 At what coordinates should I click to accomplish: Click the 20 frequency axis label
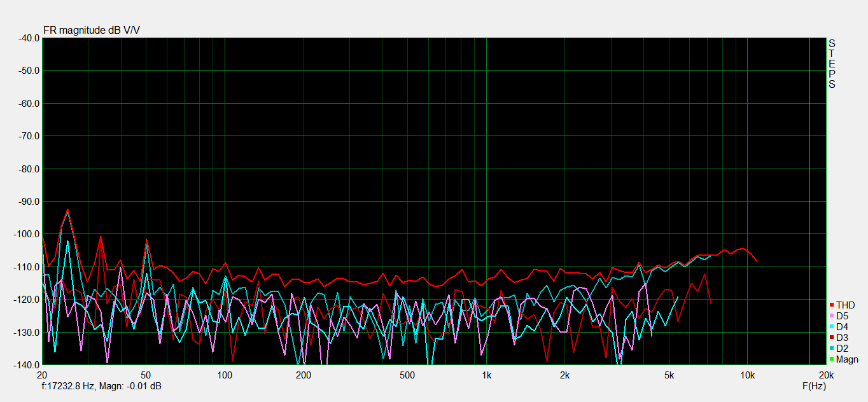pyautogui.click(x=43, y=375)
